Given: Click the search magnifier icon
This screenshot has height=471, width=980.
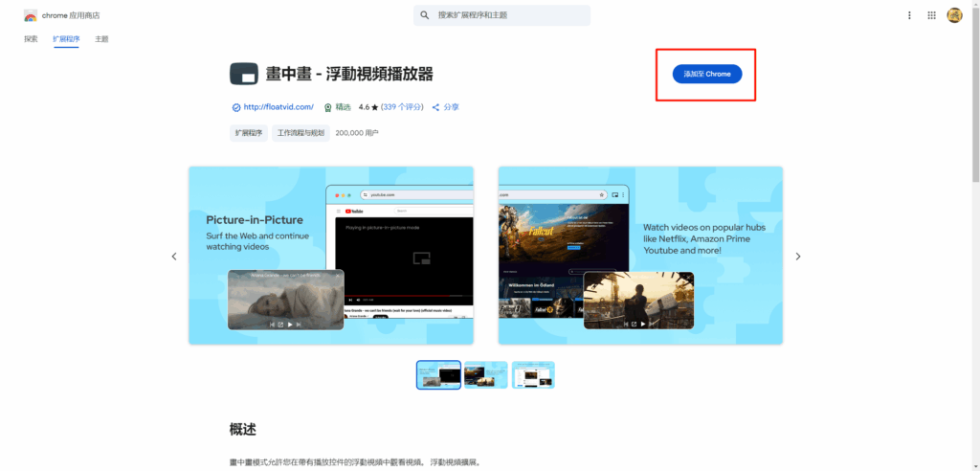Looking at the screenshot, I should 425,15.
